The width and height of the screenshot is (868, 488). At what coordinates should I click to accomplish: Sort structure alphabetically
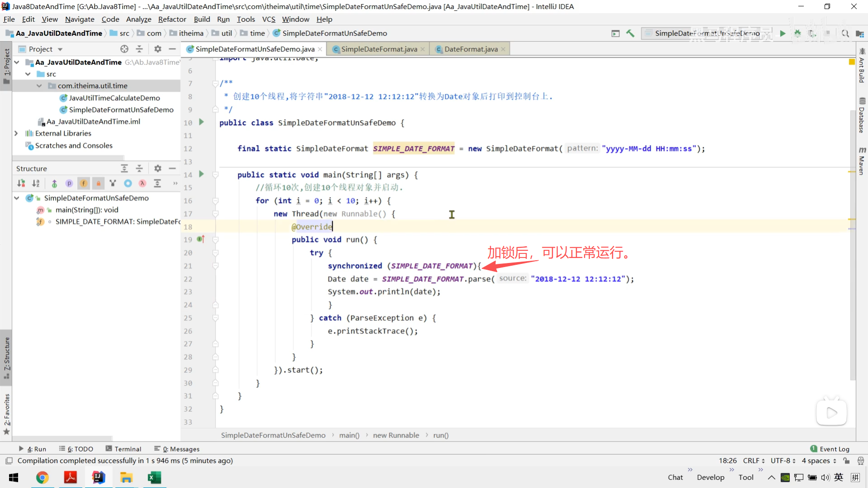pyautogui.click(x=36, y=183)
